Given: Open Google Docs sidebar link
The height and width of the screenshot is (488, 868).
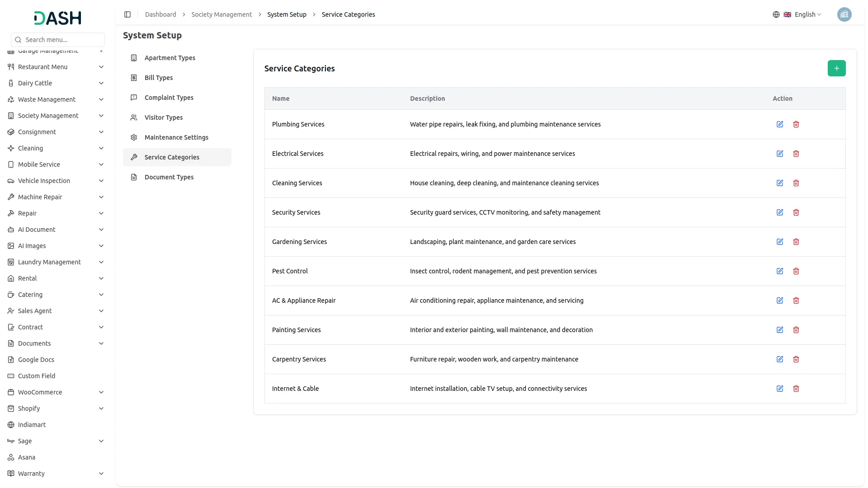Looking at the screenshot, I should (36, 360).
